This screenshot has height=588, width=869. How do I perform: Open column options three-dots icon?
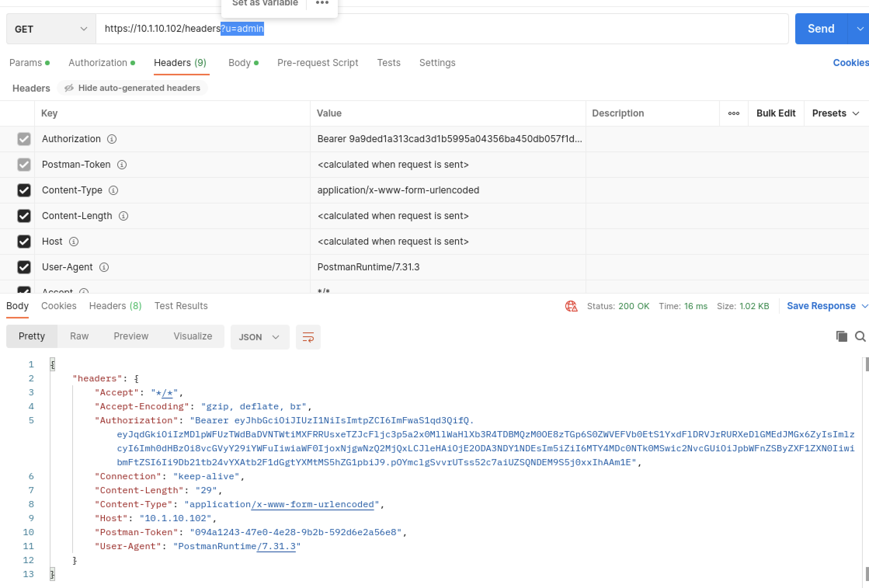pyautogui.click(x=733, y=113)
